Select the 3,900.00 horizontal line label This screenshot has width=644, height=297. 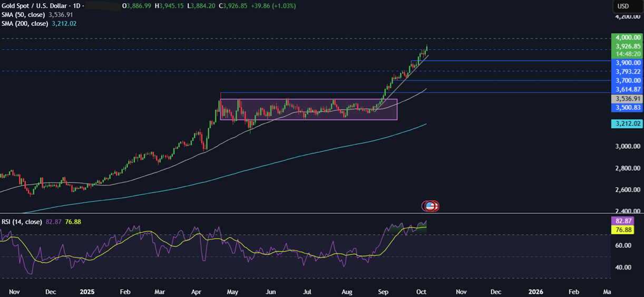pyautogui.click(x=626, y=63)
